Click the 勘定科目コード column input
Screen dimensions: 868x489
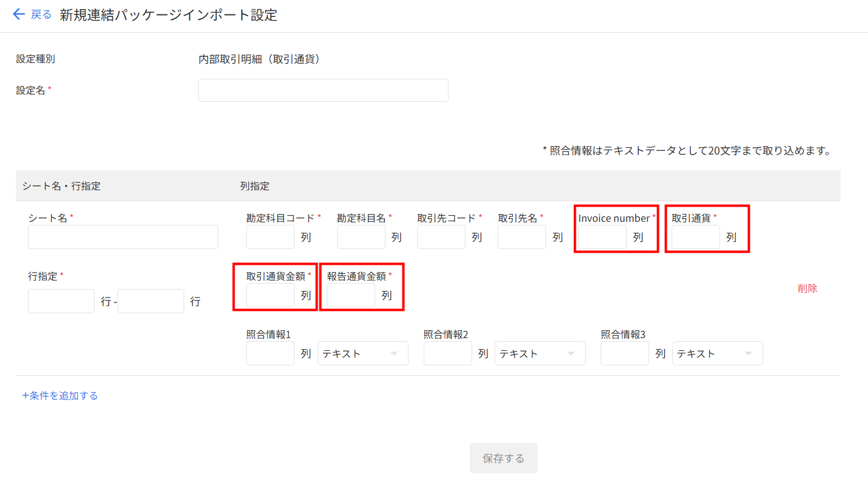tap(270, 237)
